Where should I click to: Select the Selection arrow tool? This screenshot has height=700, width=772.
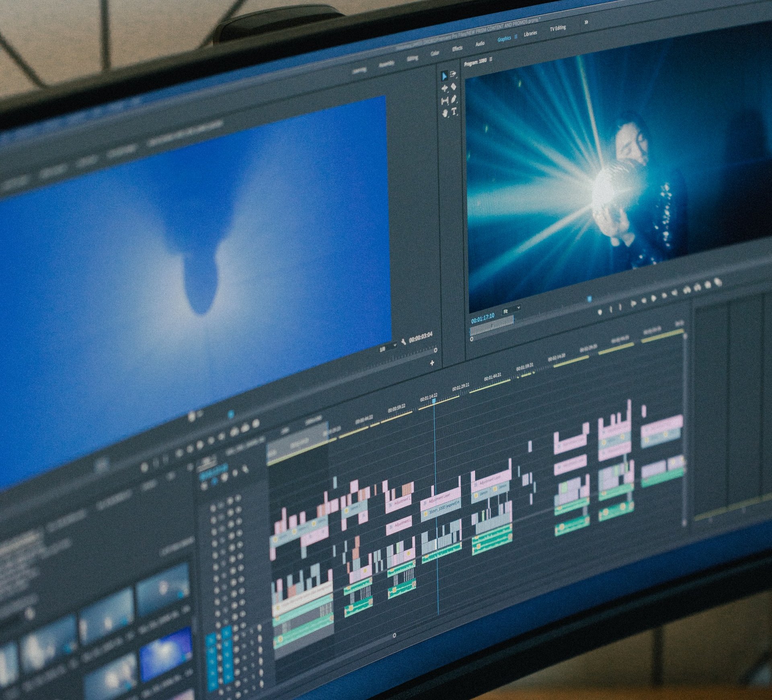pos(444,76)
